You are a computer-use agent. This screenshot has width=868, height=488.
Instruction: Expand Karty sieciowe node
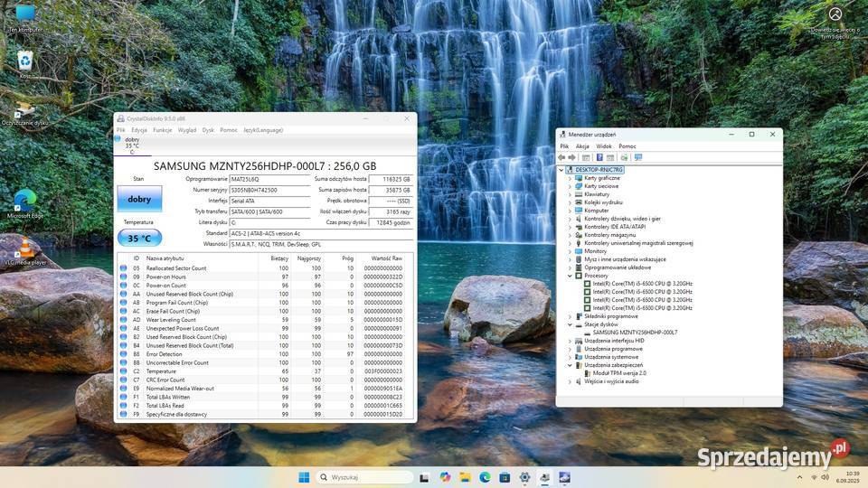coord(570,186)
